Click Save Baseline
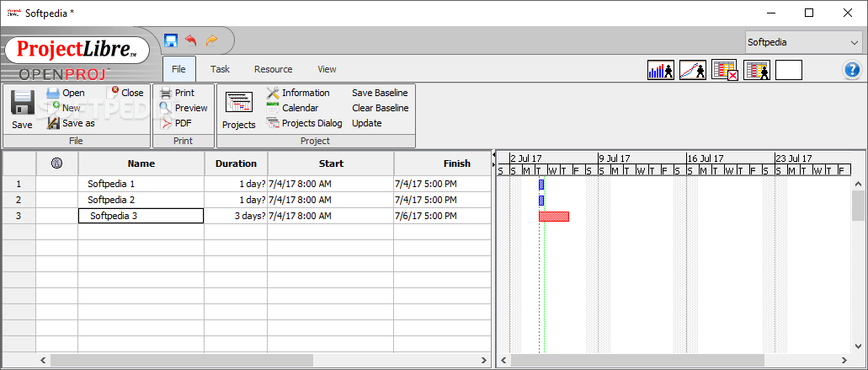 coord(380,93)
